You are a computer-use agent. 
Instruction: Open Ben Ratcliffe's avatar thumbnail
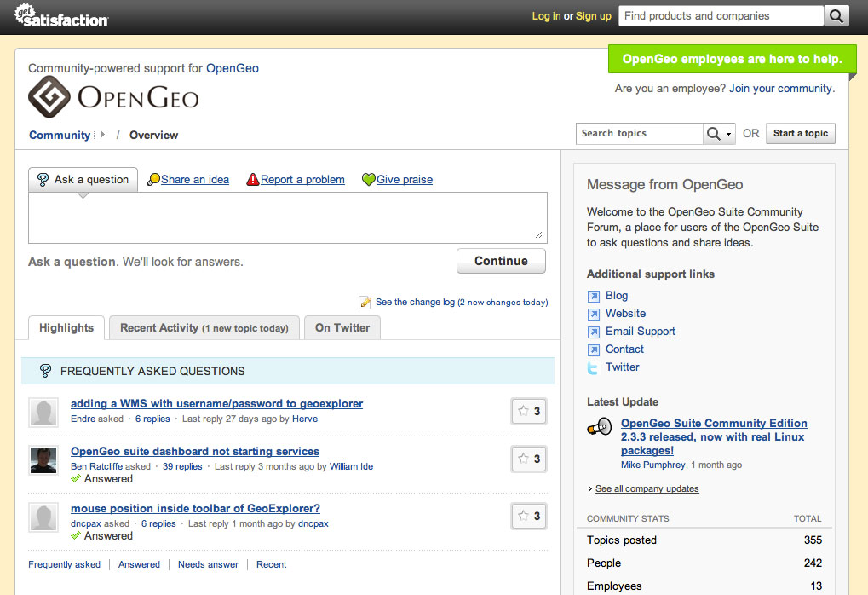[43, 460]
